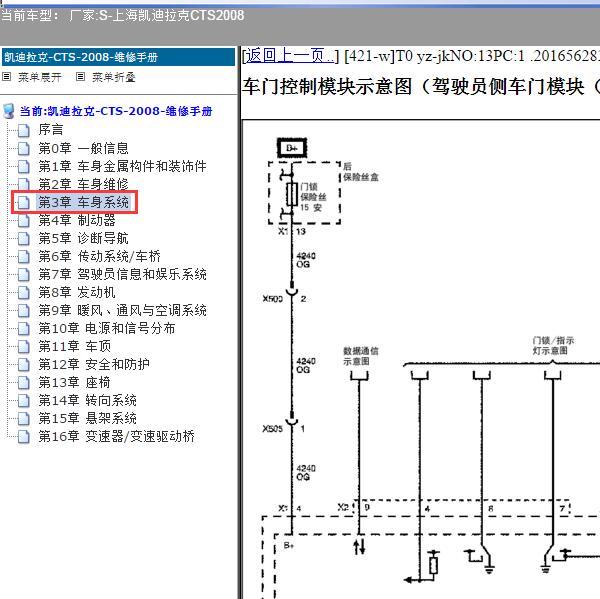The height and width of the screenshot is (599, 600).
Task: Open the root node 当前:凯迪拉克-CTS-2008-维修手册
Action: (116, 111)
